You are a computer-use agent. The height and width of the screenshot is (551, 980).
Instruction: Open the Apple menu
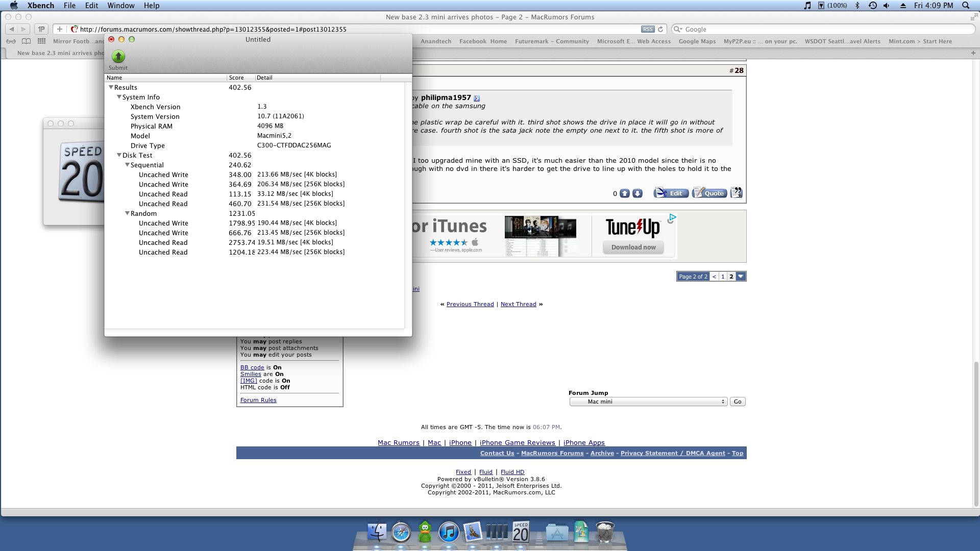14,6
